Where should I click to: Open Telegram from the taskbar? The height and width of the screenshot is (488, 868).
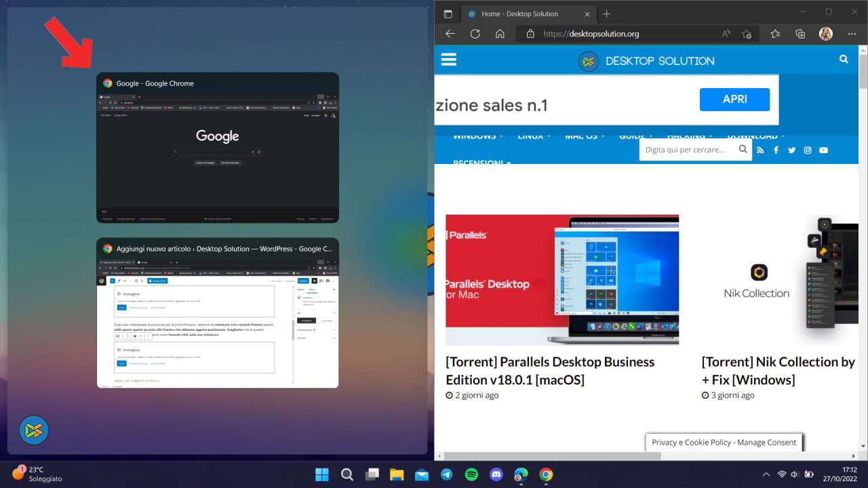click(x=446, y=474)
